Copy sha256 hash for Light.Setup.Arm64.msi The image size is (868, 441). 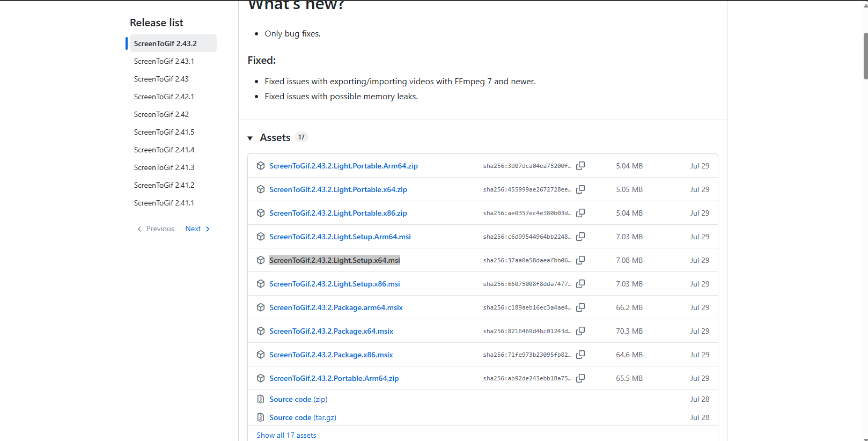pyautogui.click(x=580, y=237)
